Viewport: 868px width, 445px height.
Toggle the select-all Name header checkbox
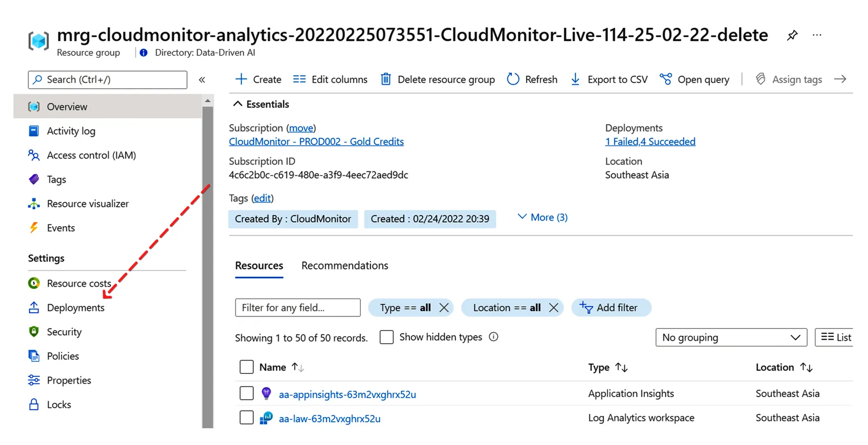click(246, 367)
